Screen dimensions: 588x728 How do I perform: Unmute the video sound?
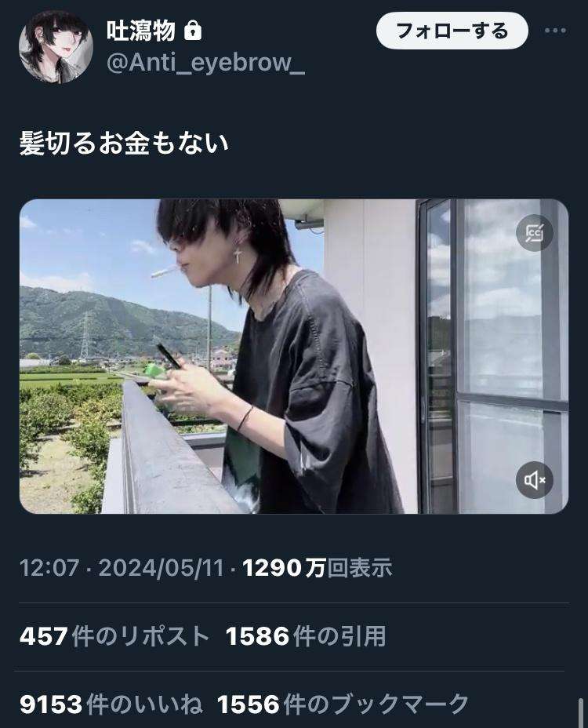point(534,480)
